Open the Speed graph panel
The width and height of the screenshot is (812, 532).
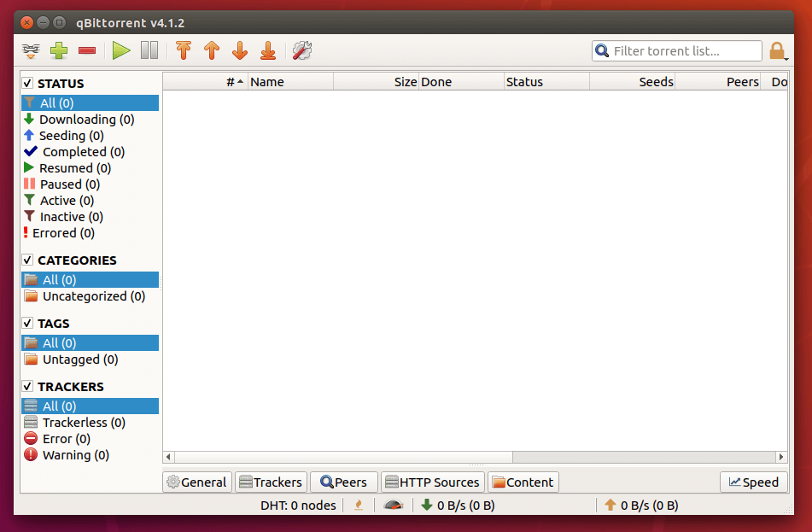[754, 482]
